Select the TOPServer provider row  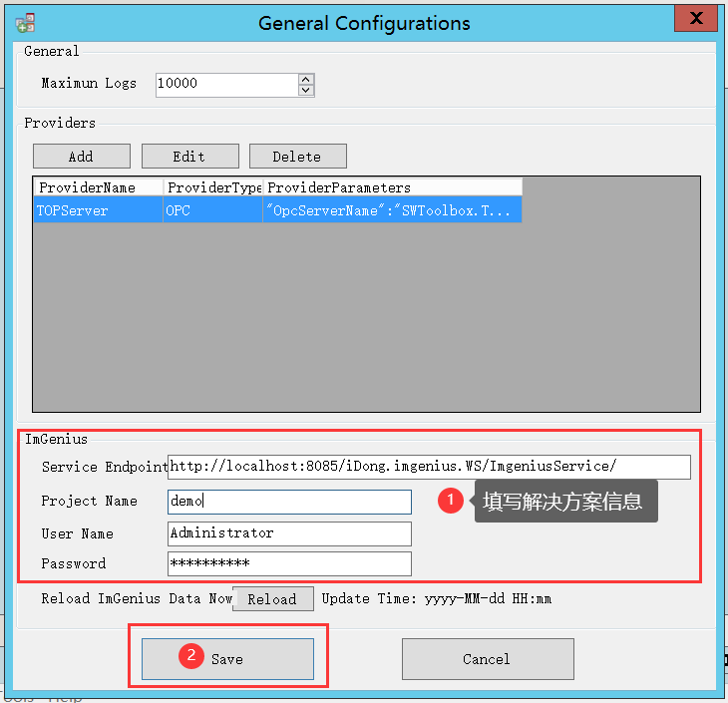tap(98, 210)
